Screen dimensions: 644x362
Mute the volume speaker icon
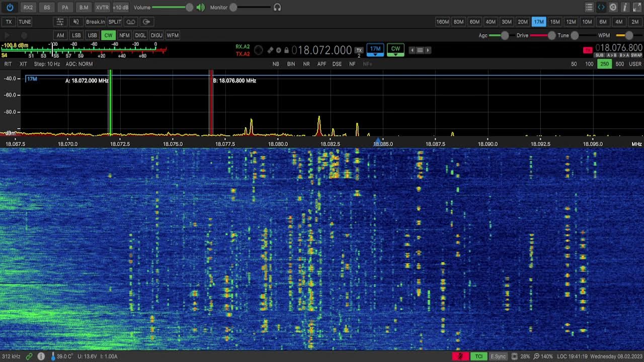[201, 8]
